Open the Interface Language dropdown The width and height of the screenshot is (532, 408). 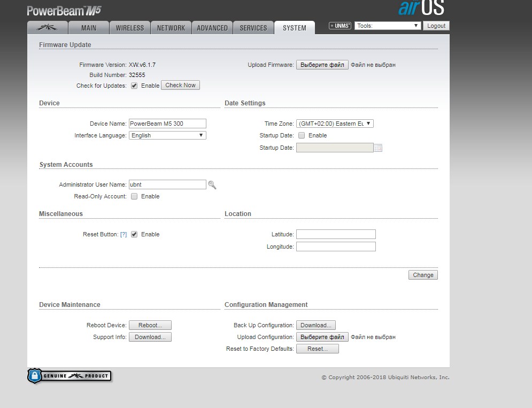click(x=167, y=135)
